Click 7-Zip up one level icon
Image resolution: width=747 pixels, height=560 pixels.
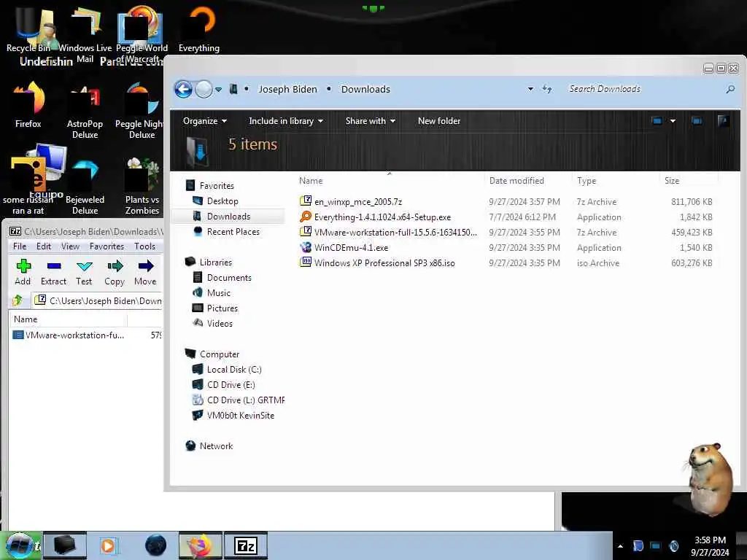[18, 300]
